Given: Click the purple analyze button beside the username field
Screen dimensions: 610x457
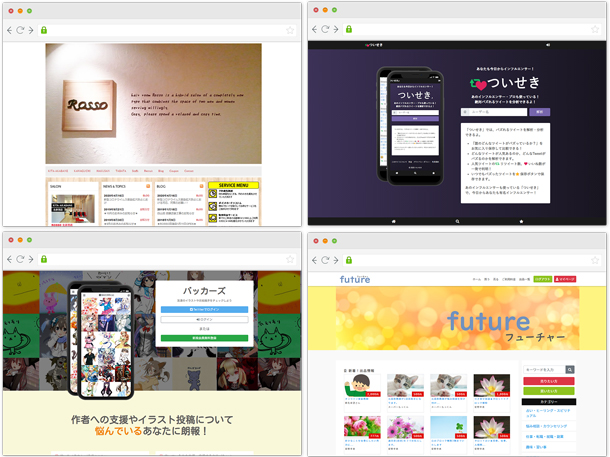Looking at the screenshot, I should pos(540,112).
